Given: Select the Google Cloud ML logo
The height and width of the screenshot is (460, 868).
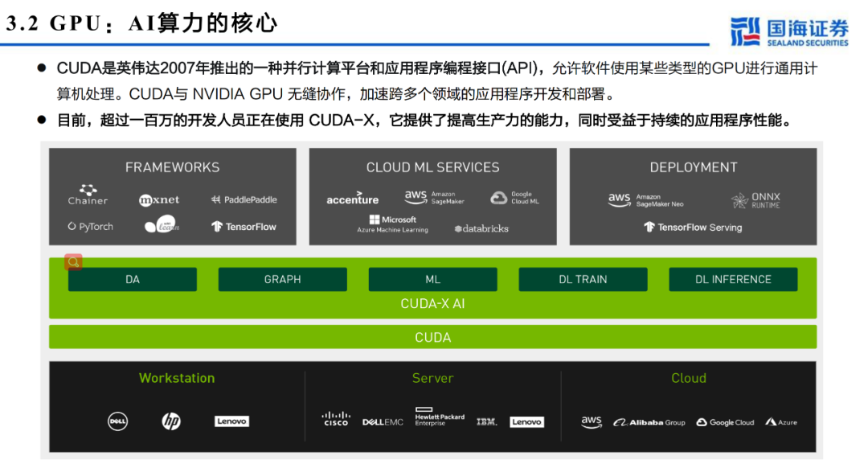Looking at the screenshot, I should (x=515, y=198).
